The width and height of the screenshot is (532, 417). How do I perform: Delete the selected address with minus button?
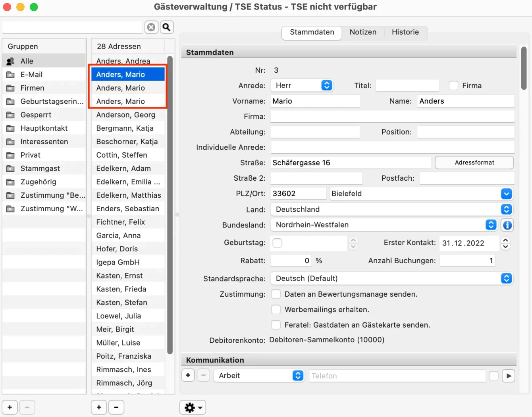116,407
